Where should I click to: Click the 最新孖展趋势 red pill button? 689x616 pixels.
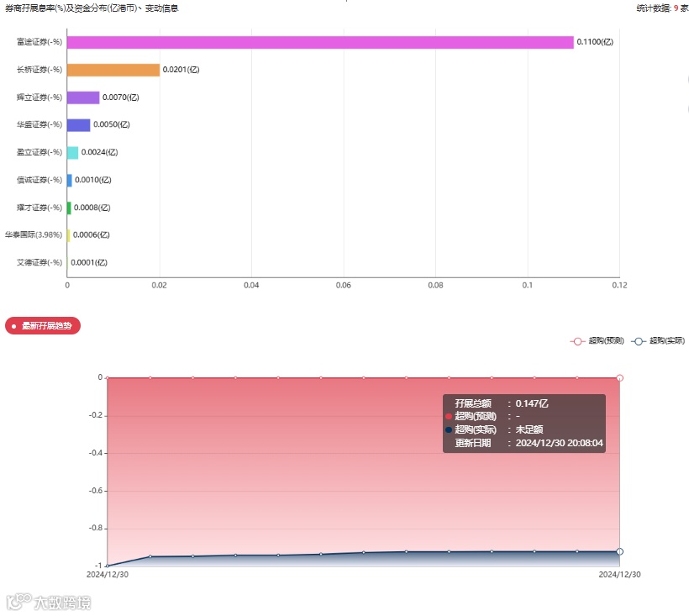pyautogui.click(x=43, y=325)
